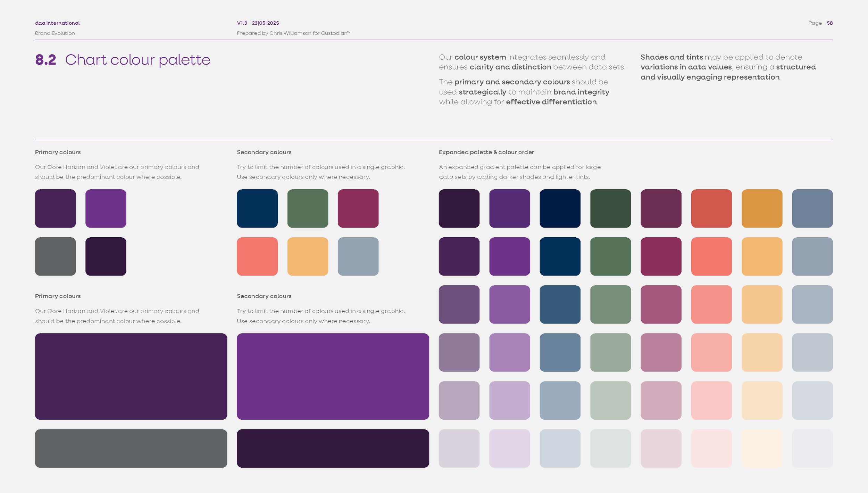Select the lower 'Secondary colours' heading
868x493 pixels.
(264, 296)
